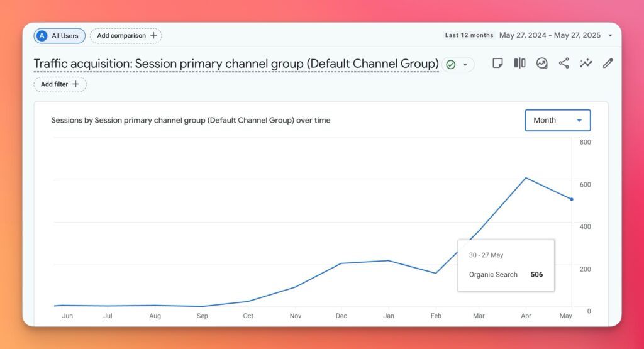
Task: Click the Traffic acquisition report title
Action: [x=236, y=64]
